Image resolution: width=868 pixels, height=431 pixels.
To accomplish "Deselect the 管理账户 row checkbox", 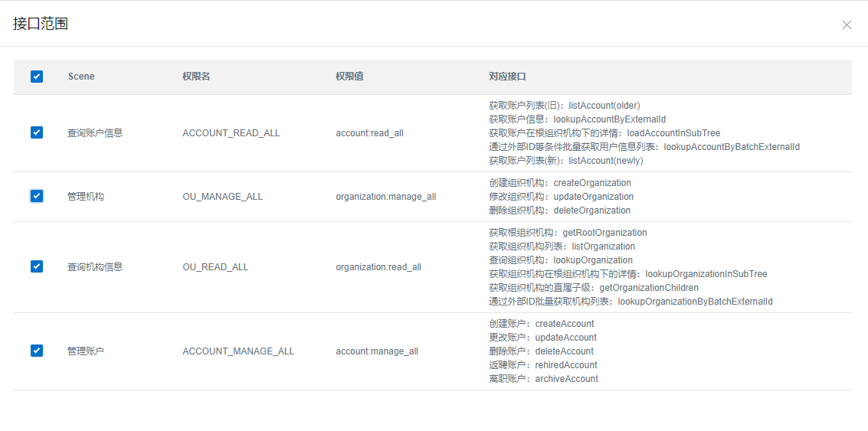I will [x=37, y=351].
